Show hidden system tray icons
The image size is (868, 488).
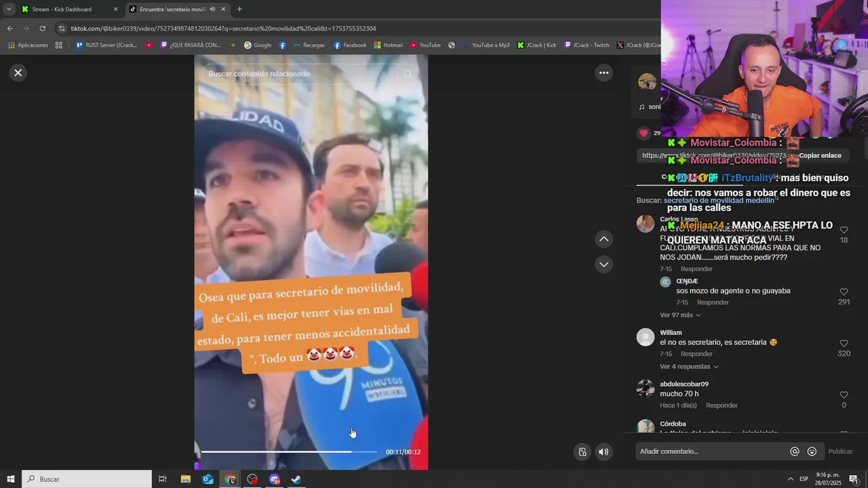pos(790,479)
